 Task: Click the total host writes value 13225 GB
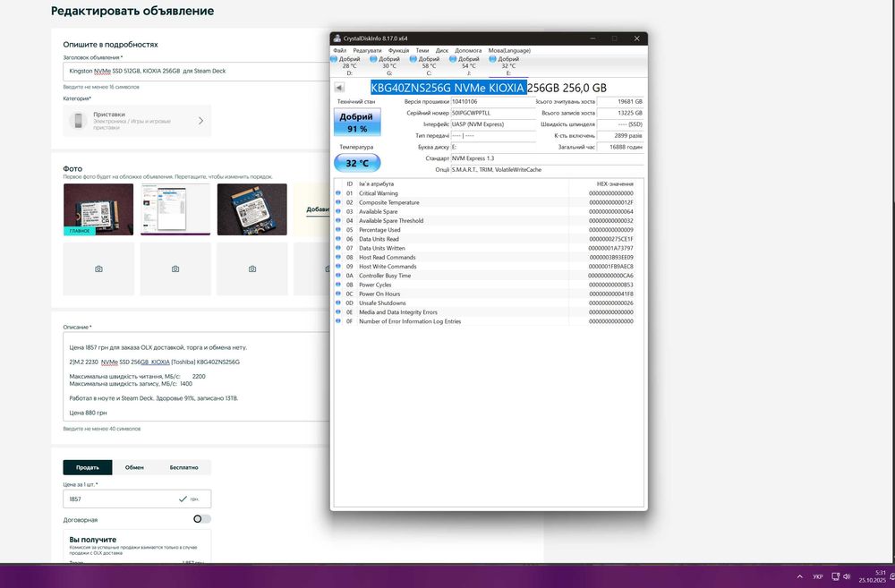620,113
